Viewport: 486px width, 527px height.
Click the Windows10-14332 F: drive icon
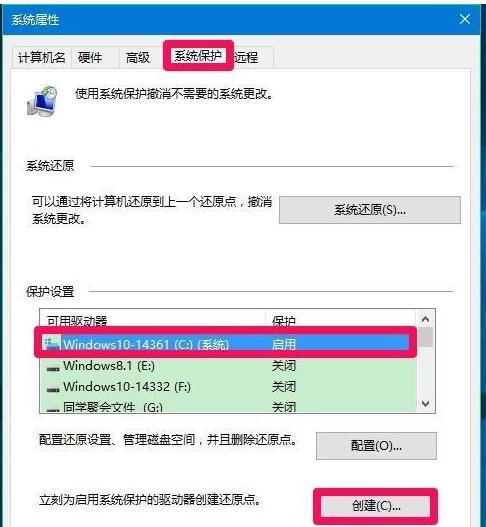[x=53, y=390]
